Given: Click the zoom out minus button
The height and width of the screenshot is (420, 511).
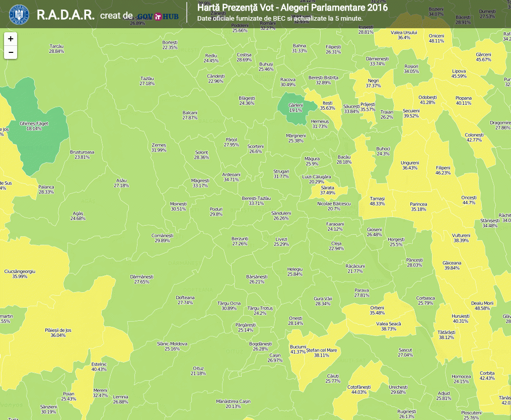Looking at the screenshot, I should (x=11, y=52).
